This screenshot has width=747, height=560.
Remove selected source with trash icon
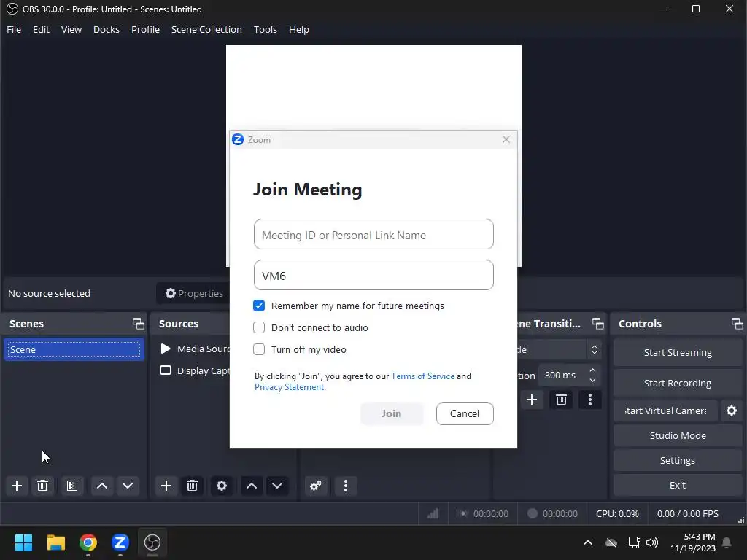coord(192,486)
